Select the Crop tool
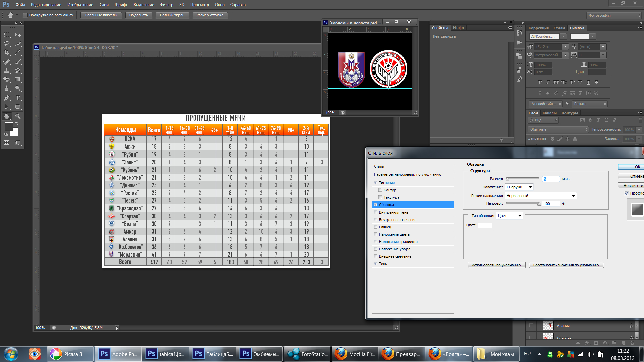 pos(7,52)
